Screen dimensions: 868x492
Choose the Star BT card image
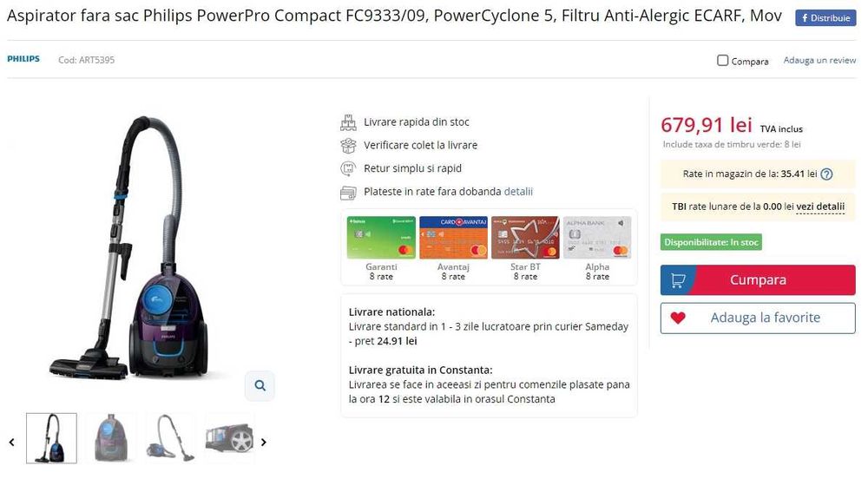(x=525, y=238)
